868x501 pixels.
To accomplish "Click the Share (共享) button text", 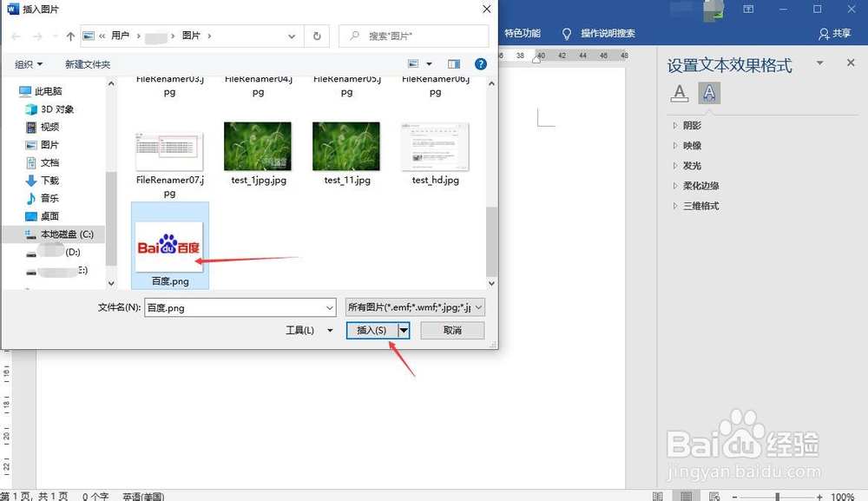I will pyautogui.click(x=841, y=34).
